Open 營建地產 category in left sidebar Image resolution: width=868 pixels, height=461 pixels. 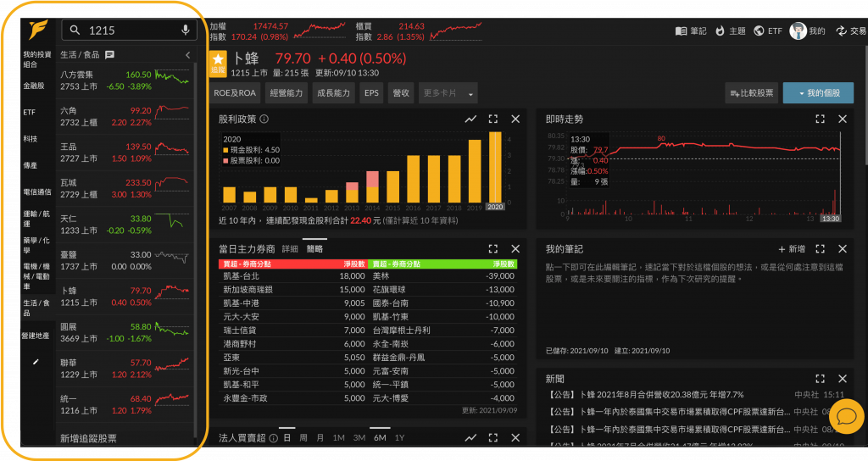click(x=36, y=336)
